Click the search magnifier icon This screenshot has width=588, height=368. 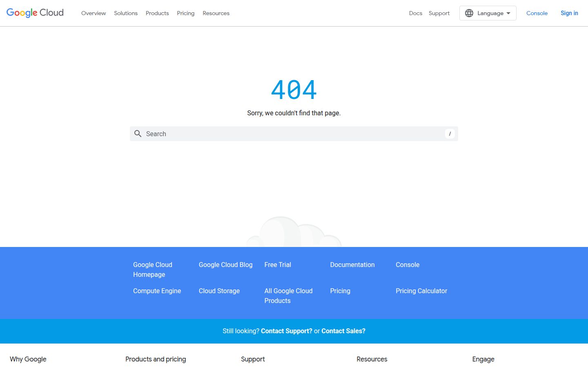[x=138, y=134]
